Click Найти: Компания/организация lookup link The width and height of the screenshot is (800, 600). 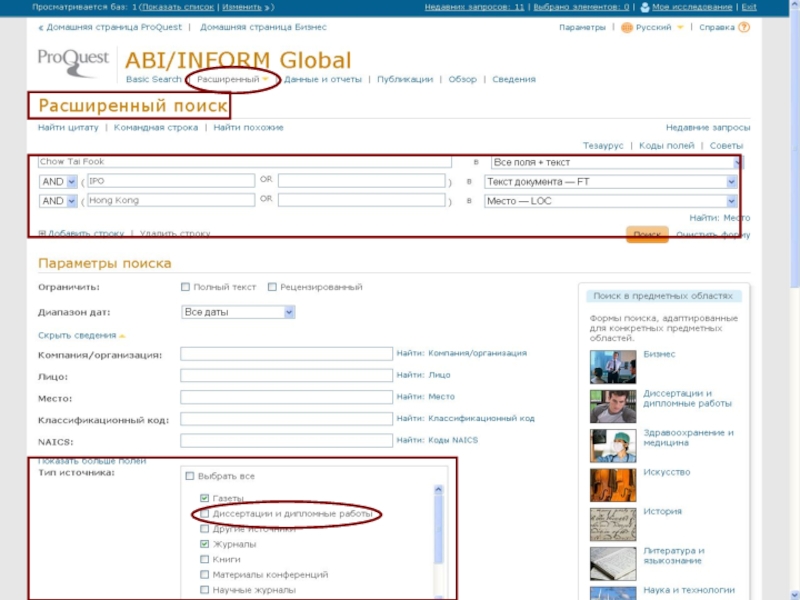[x=461, y=353]
